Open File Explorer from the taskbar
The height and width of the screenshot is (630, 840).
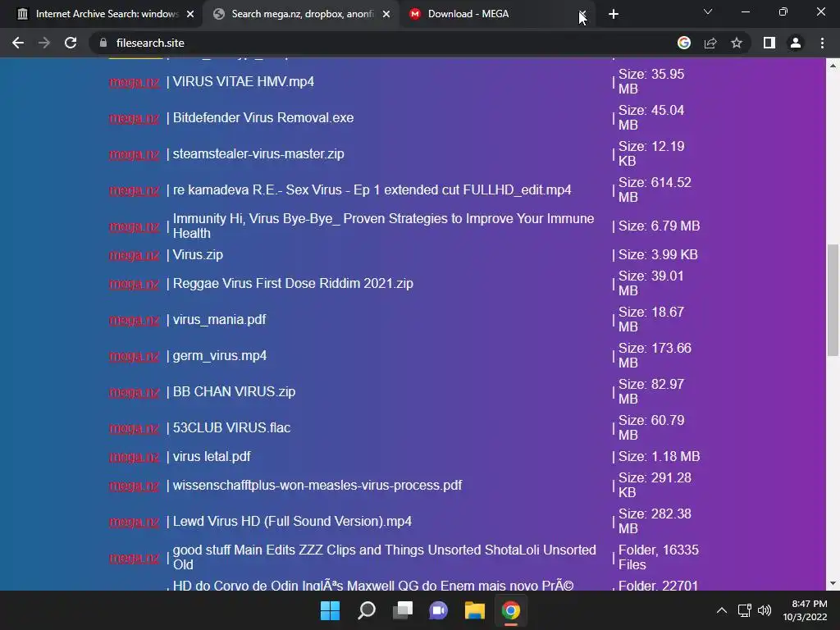[475, 610]
